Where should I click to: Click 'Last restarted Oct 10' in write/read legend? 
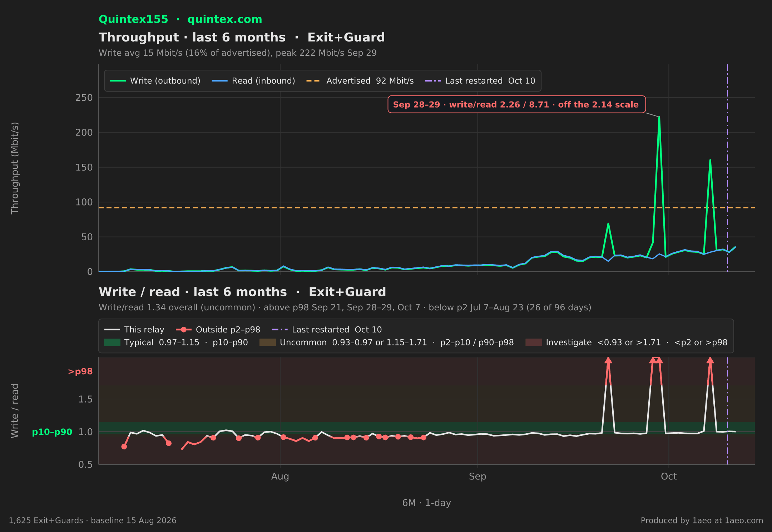(x=327, y=330)
